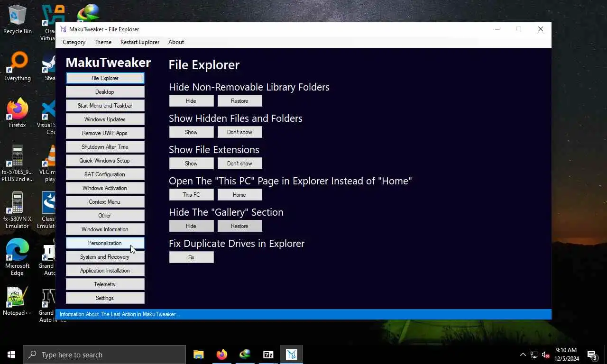This screenshot has height=364, width=607.
Task: Click Fix for duplicate drives in Explorer
Action: pyautogui.click(x=191, y=257)
